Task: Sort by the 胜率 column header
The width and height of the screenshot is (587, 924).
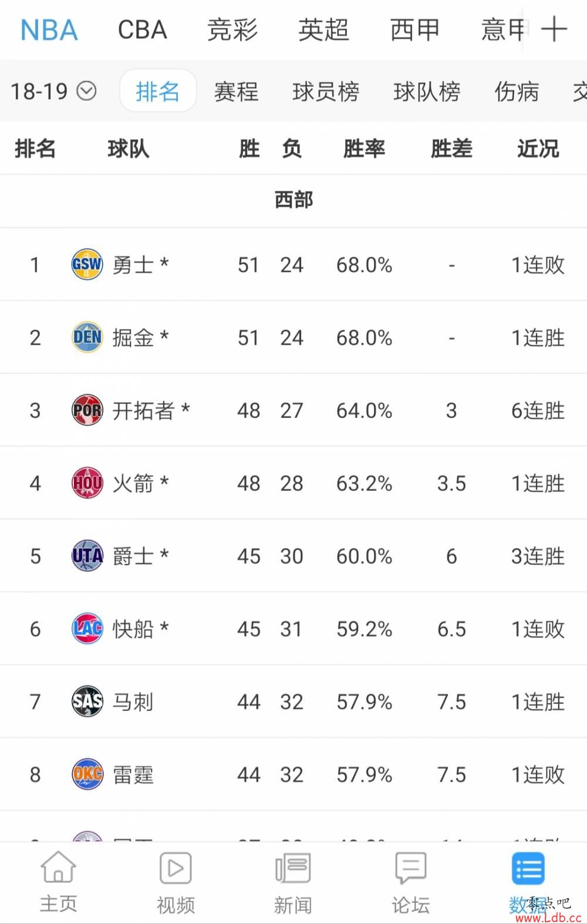Action: (x=364, y=149)
